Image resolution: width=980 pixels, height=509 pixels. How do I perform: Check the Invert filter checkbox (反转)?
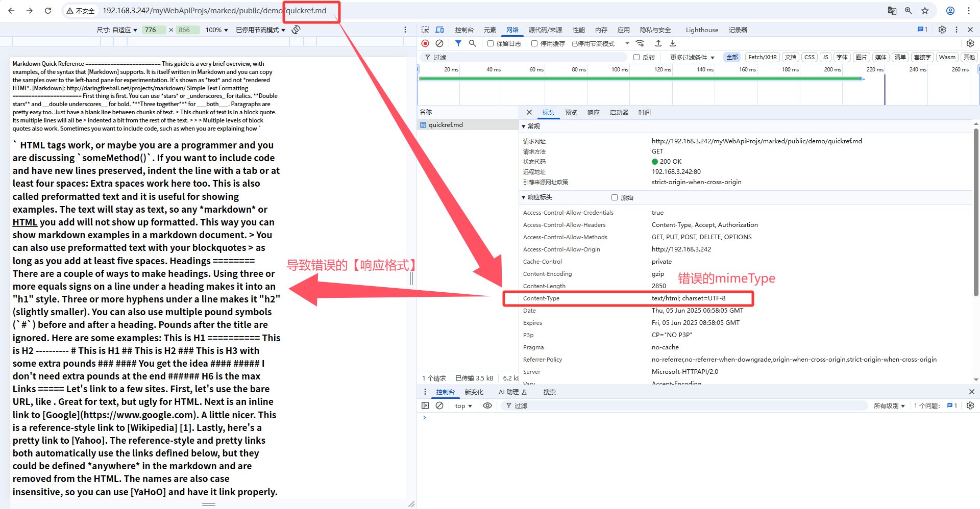(x=636, y=57)
